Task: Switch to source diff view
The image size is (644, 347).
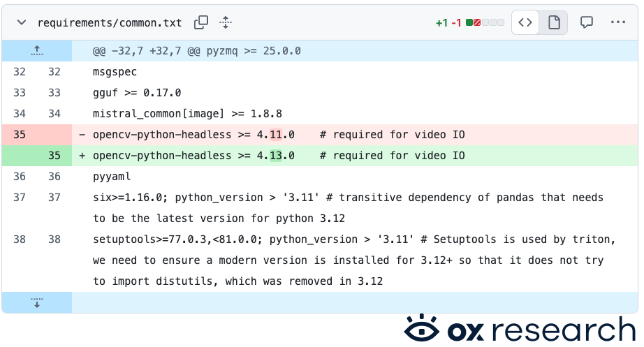Action: click(525, 22)
